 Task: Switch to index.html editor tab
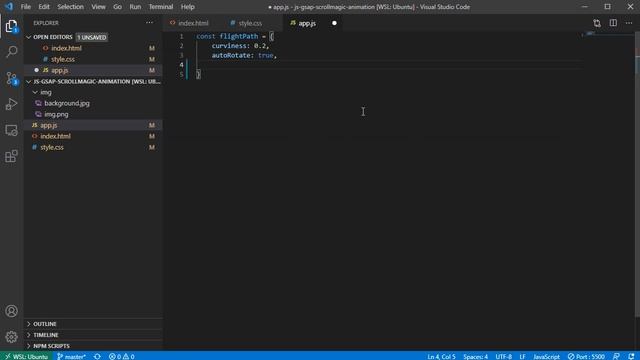pyautogui.click(x=193, y=23)
